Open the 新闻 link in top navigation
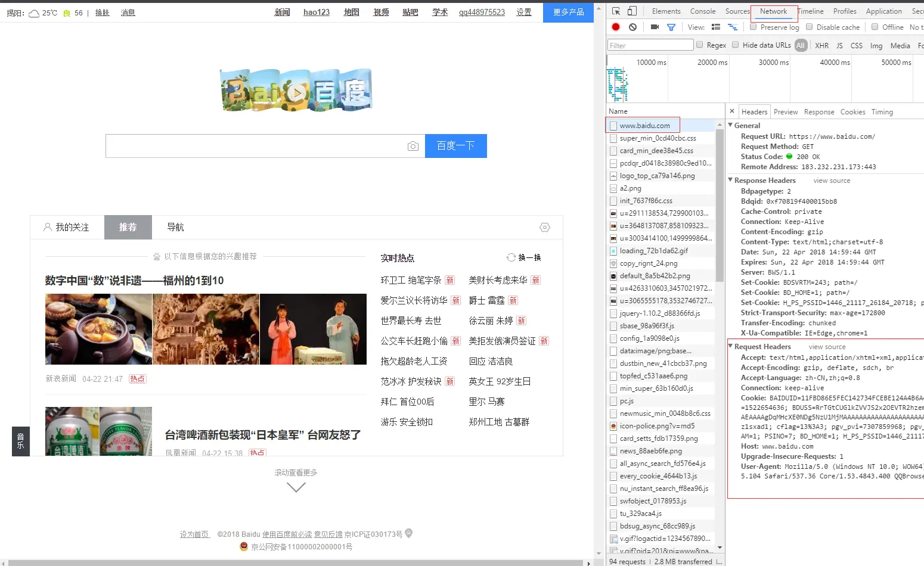Viewport: 924px width, 566px height. [x=282, y=13]
